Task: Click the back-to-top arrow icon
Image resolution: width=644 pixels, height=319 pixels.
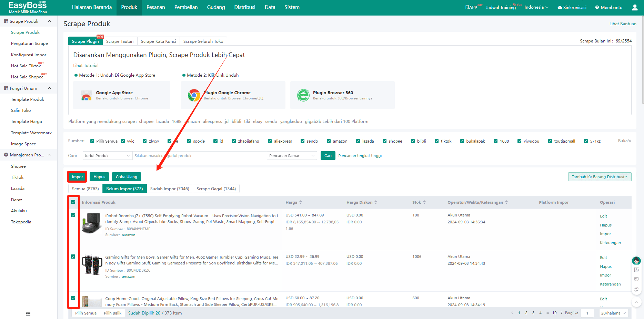Action: point(636,302)
